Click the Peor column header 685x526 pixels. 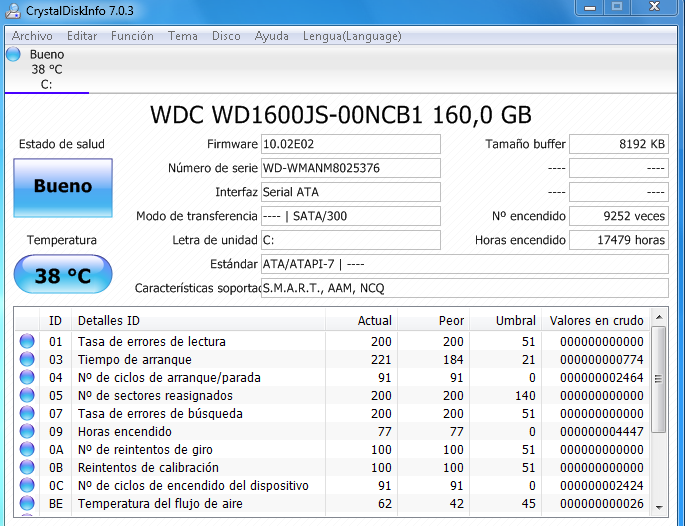pyautogui.click(x=433, y=321)
